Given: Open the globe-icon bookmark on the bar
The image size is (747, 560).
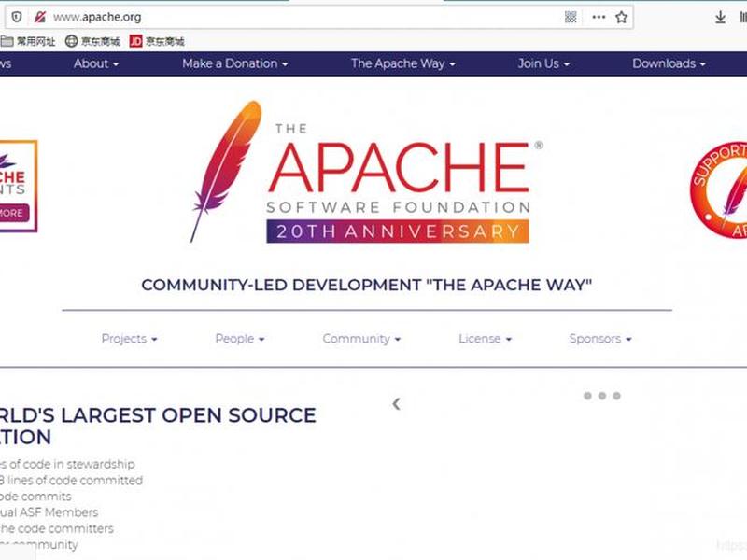Looking at the screenshot, I should point(92,41).
